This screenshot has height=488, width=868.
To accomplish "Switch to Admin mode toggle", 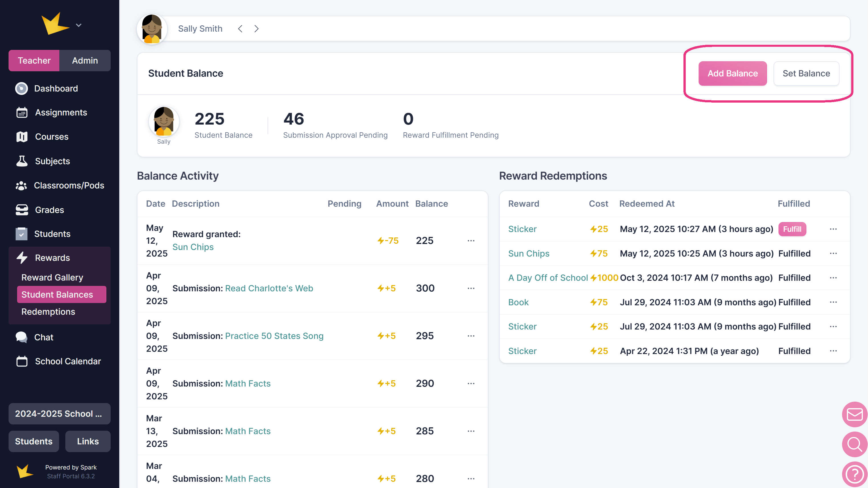I will (85, 61).
